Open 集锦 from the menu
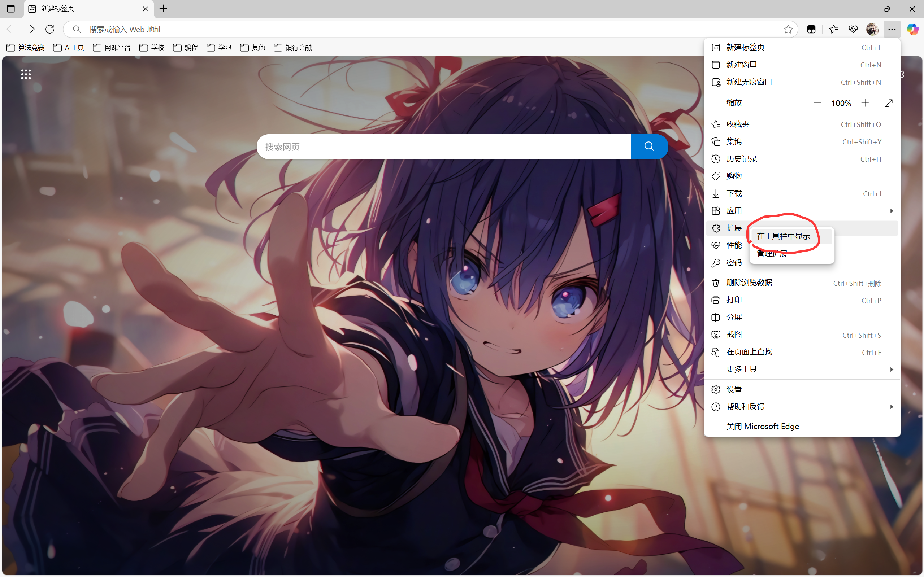924x577 pixels. click(802, 141)
